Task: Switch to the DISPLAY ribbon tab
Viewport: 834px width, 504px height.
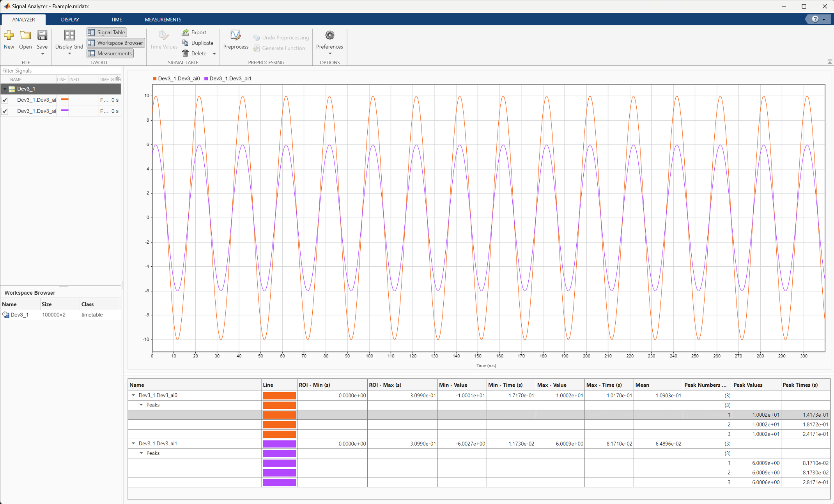Action: pos(70,19)
